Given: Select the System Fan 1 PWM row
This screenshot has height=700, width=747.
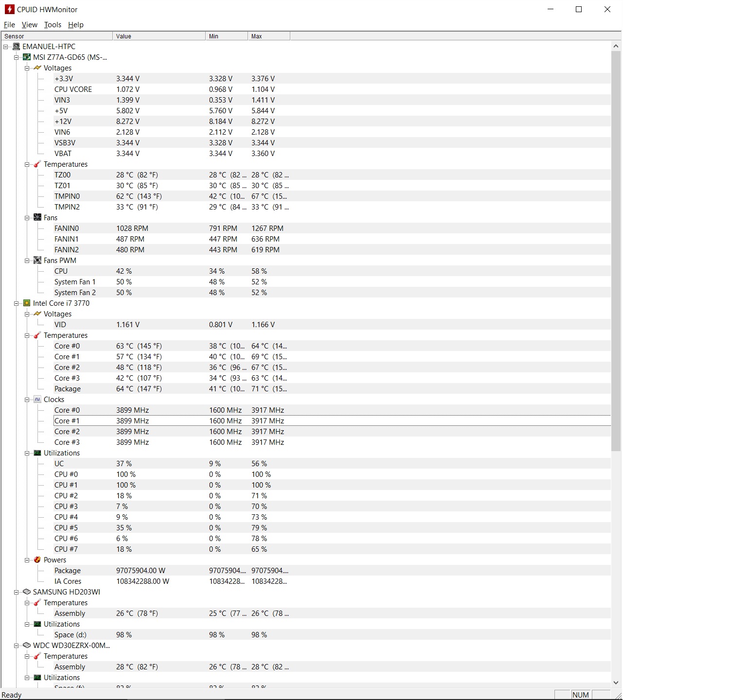Looking at the screenshot, I should click(x=332, y=282).
